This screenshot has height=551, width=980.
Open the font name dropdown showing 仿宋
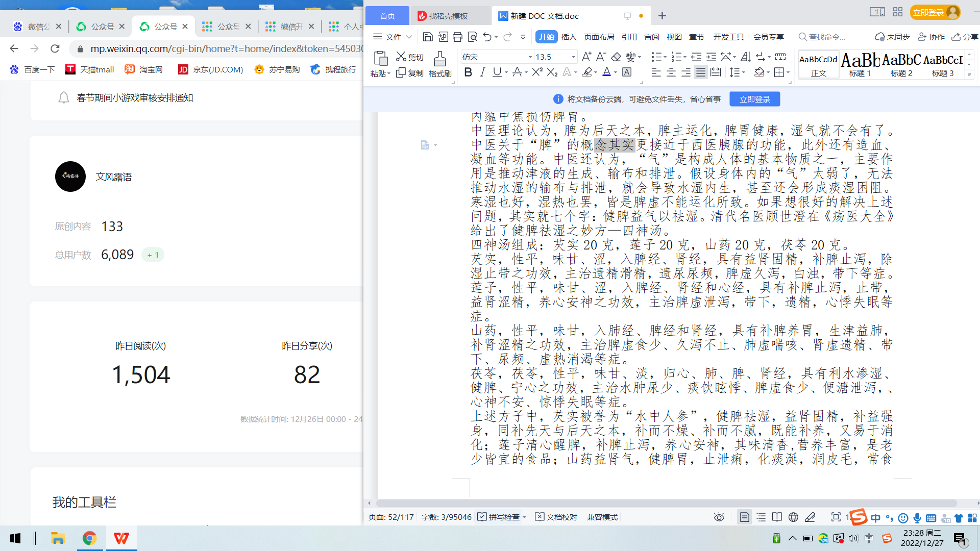530,57
